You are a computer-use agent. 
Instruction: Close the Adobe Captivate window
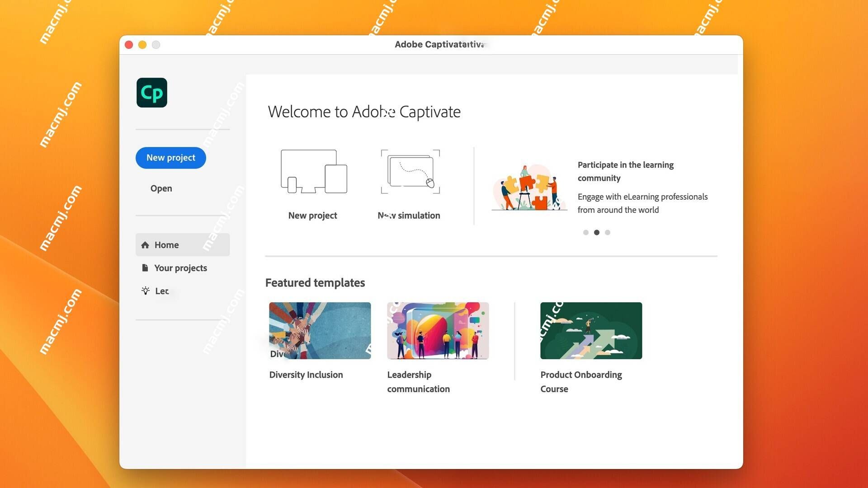[x=129, y=45]
